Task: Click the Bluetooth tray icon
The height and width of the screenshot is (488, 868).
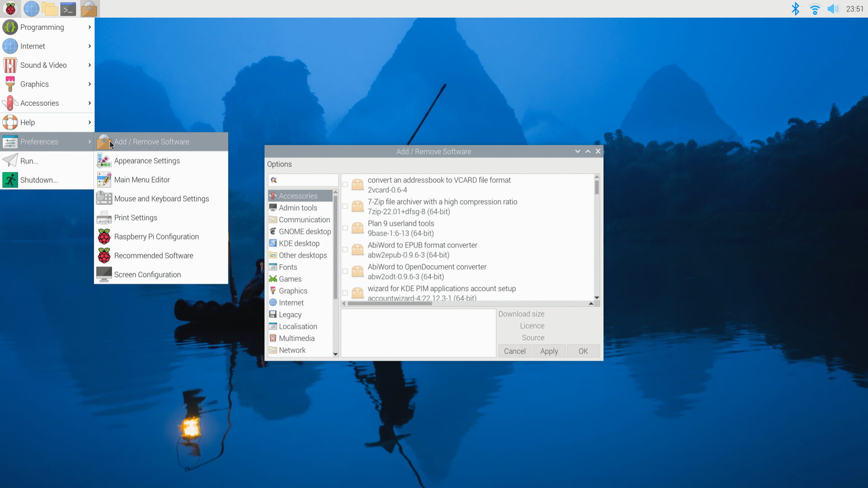Action: click(795, 9)
